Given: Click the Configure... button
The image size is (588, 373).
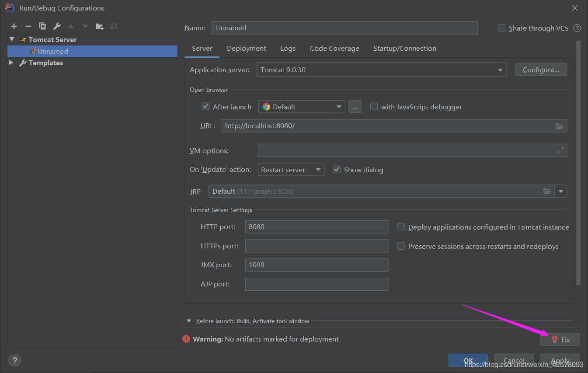Looking at the screenshot, I should (541, 70).
